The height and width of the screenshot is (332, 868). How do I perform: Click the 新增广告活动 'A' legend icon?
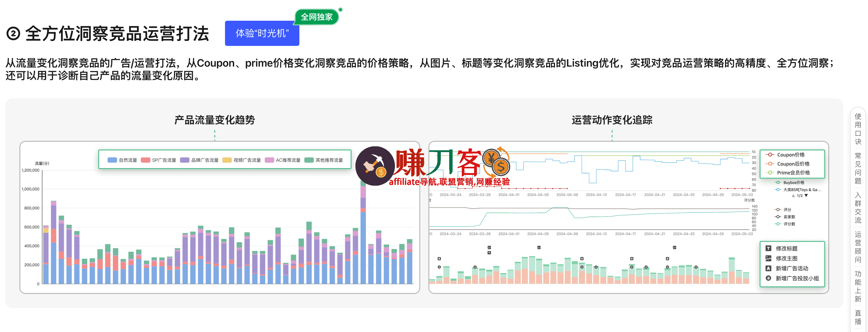pyautogui.click(x=768, y=268)
